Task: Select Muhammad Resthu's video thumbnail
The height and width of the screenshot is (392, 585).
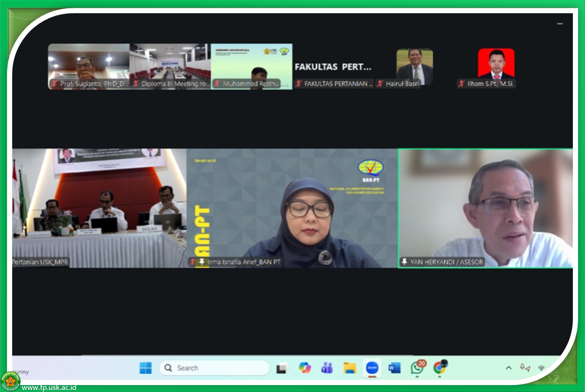Action: (251, 67)
